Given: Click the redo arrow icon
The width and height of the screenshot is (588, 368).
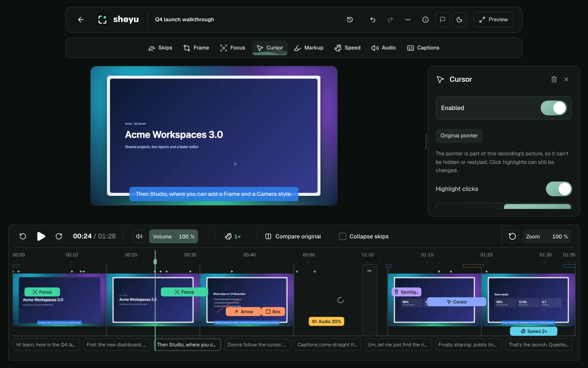Looking at the screenshot, I should pyautogui.click(x=390, y=19).
